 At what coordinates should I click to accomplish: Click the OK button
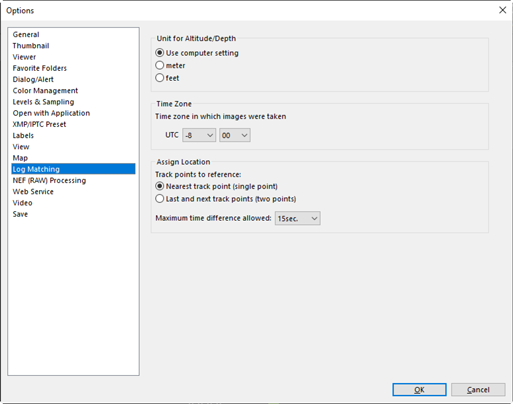click(x=419, y=390)
